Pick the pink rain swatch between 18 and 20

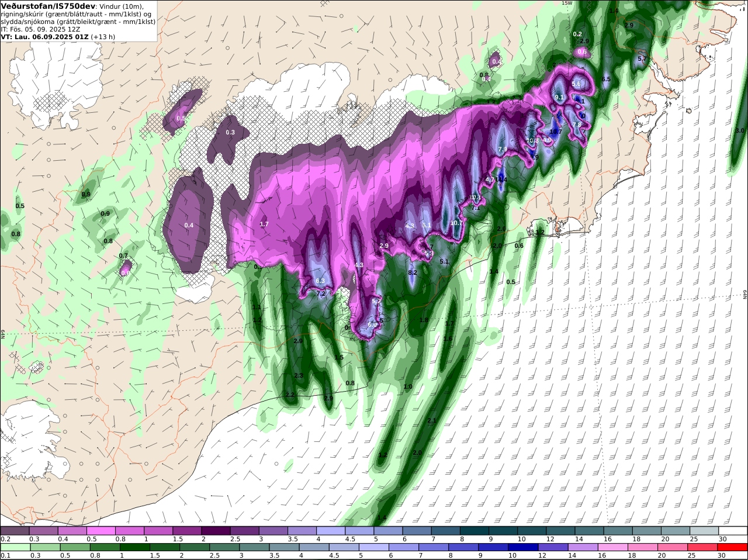[x=643, y=547]
